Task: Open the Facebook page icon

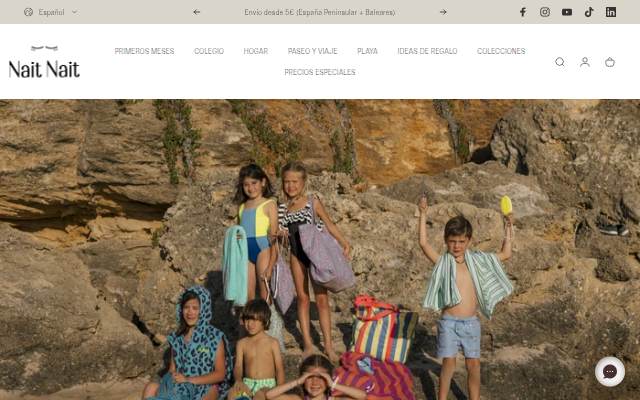Action: pyautogui.click(x=523, y=12)
